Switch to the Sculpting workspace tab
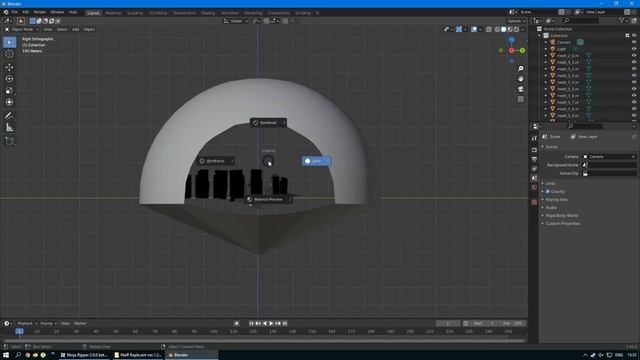Image resolution: width=640 pixels, height=360 pixels. click(135, 13)
